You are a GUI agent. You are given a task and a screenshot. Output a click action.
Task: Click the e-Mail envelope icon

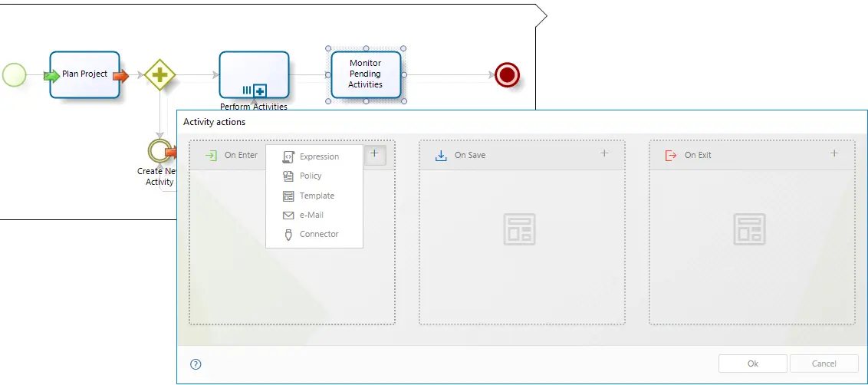click(288, 216)
